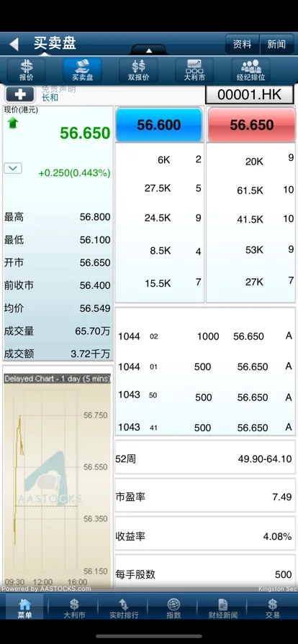Image resolution: width=298 pixels, height=644 pixels.
Task: Click the 资料 info button
Action: pyautogui.click(x=242, y=45)
